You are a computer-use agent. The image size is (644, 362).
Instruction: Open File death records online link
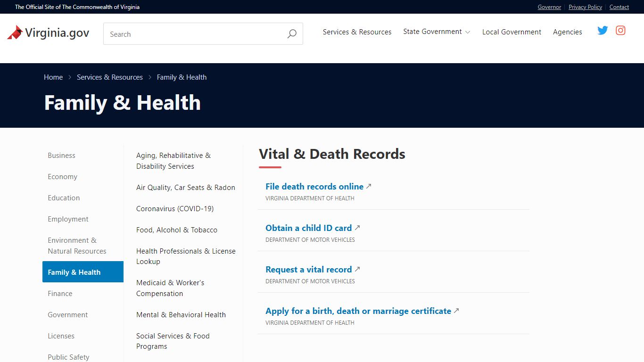tap(314, 187)
